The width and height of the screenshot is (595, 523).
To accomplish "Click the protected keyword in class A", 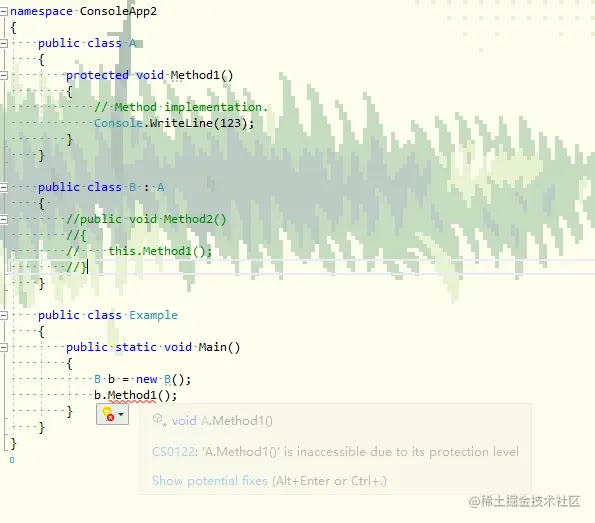I will [97, 75].
